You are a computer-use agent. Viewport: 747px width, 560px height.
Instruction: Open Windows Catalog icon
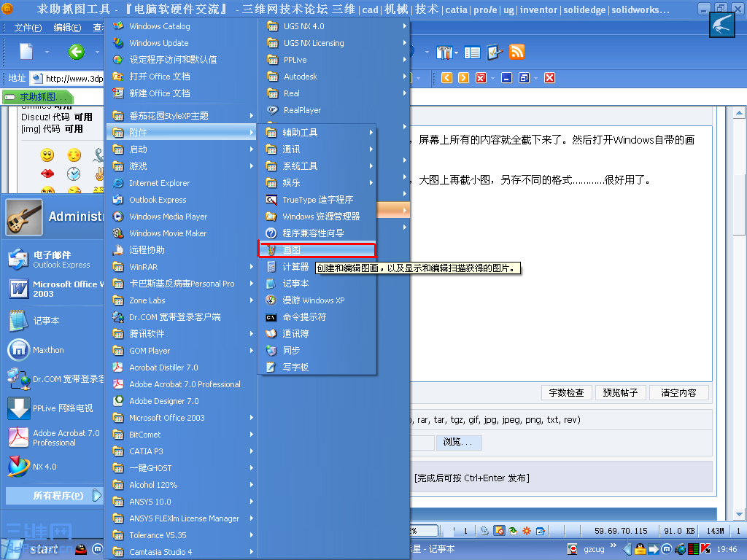click(x=117, y=26)
